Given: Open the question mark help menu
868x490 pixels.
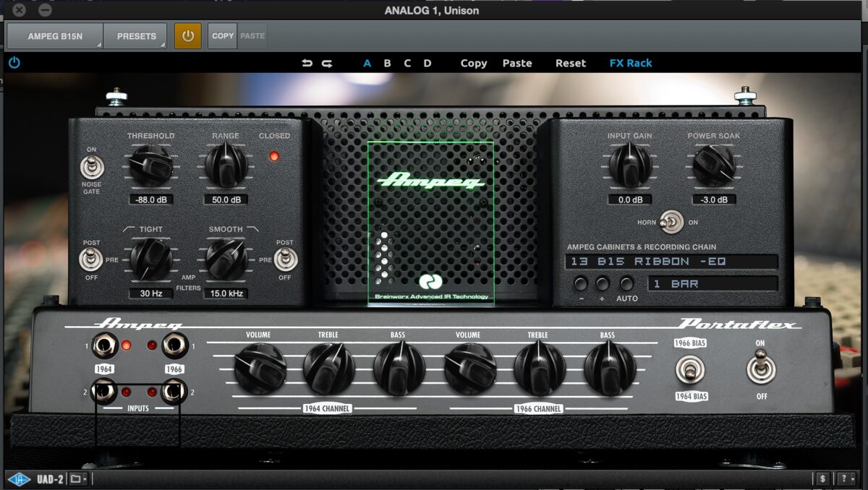Looking at the screenshot, I should pyautogui.click(x=845, y=479).
